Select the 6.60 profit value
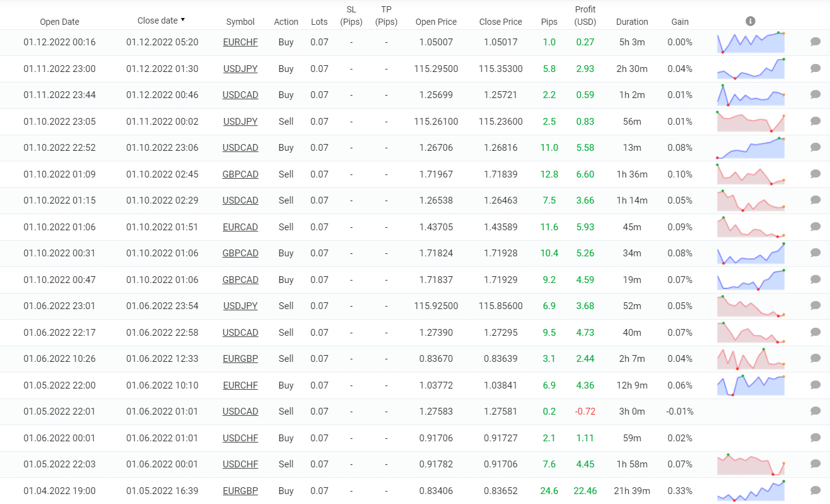This screenshot has height=504, width=830. (x=585, y=174)
